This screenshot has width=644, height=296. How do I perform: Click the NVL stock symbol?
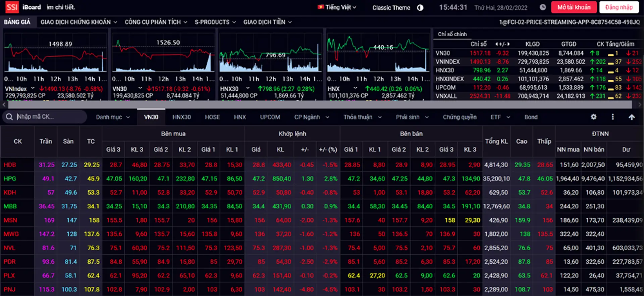click(9, 248)
